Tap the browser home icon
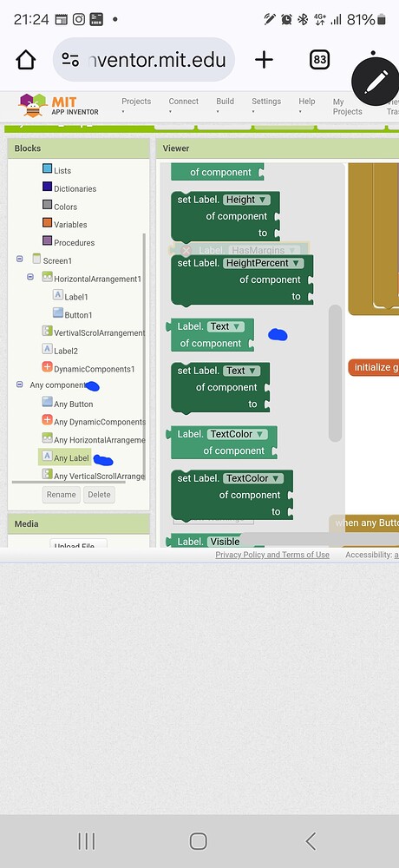 (26, 60)
